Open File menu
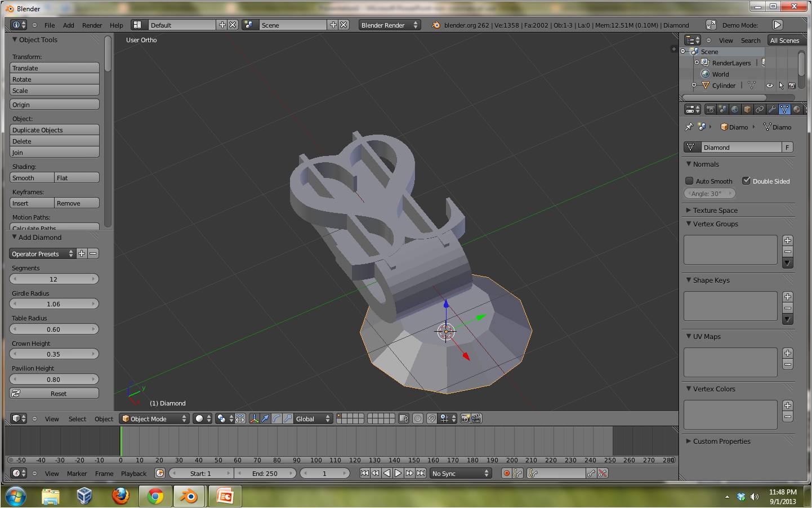This screenshot has width=812, height=508. pos(50,25)
